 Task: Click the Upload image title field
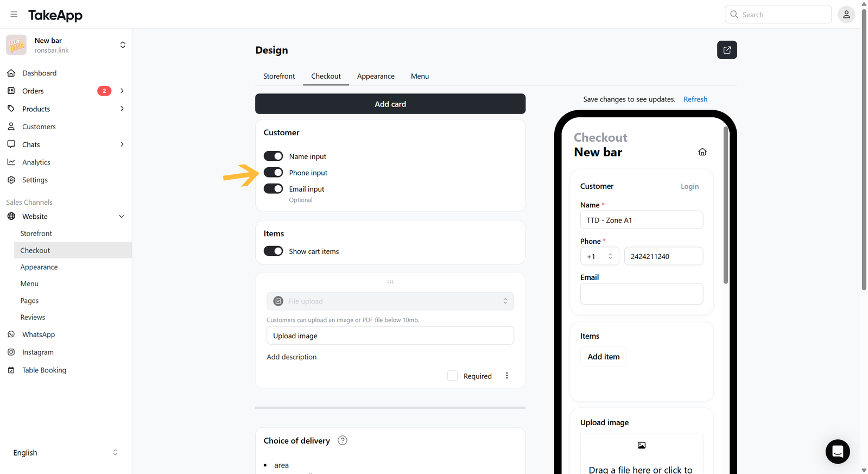click(390, 336)
